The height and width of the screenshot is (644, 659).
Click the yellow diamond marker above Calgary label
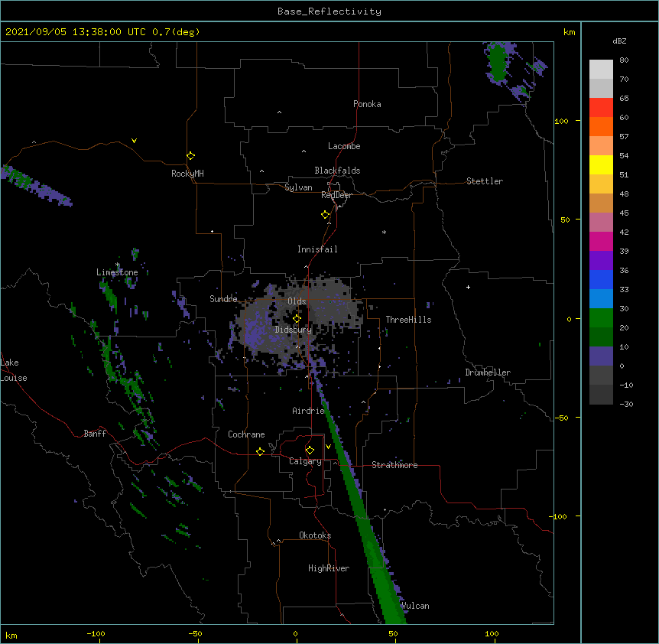[310, 450]
